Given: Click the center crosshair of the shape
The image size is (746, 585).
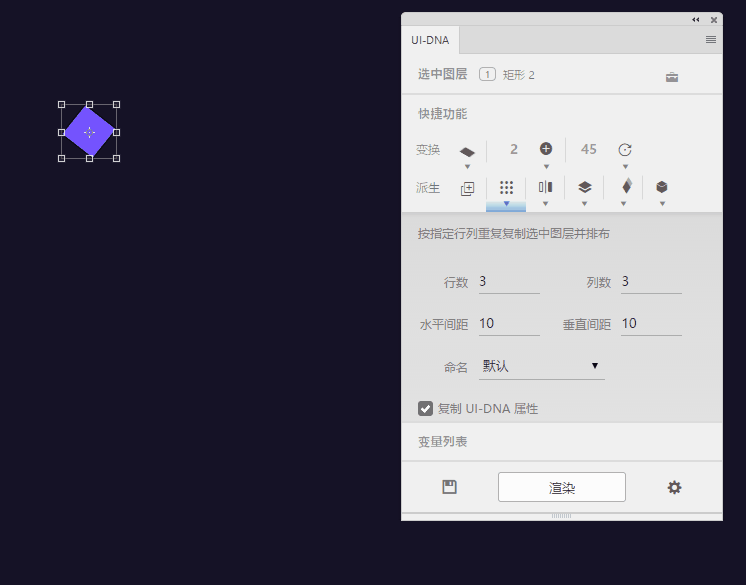Looking at the screenshot, I should (89, 132).
